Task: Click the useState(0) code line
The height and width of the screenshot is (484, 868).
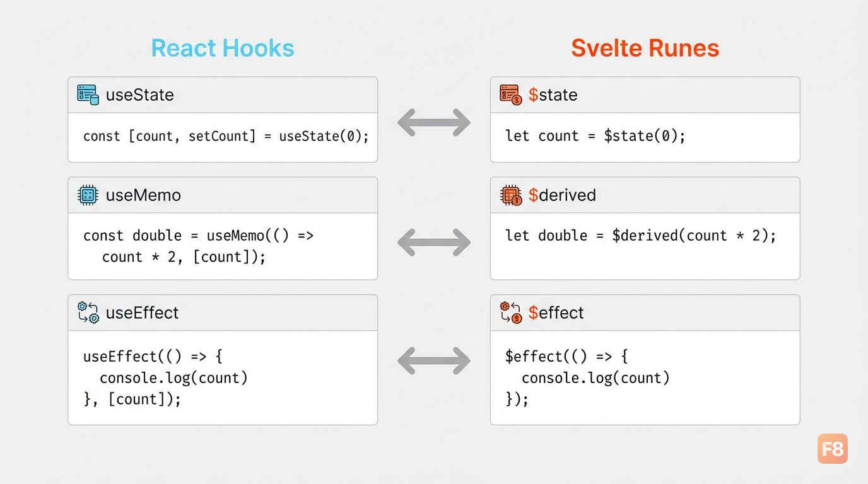Action: [226, 136]
